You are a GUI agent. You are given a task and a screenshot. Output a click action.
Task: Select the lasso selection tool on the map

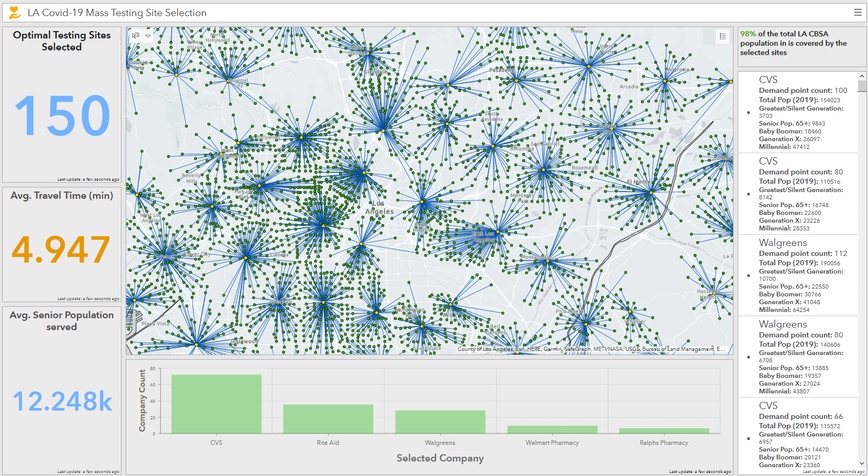(135, 36)
